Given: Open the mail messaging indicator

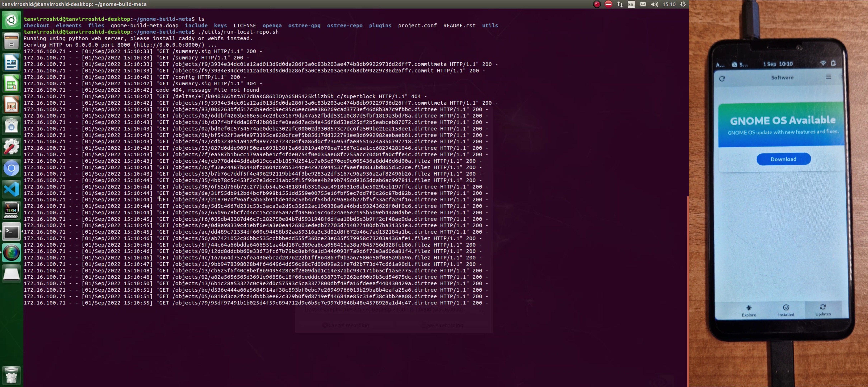Looking at the screenshot, I should coord(643,4).
